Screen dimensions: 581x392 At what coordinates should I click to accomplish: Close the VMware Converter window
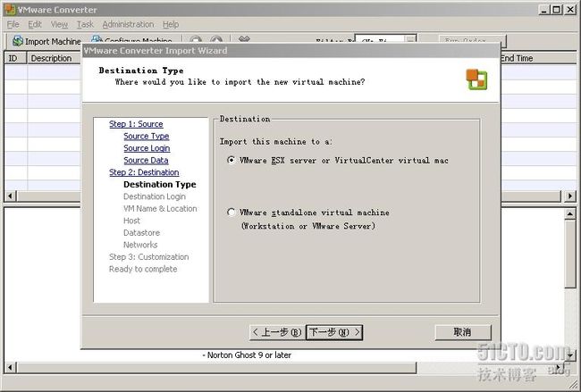click(x=570, y=10)
